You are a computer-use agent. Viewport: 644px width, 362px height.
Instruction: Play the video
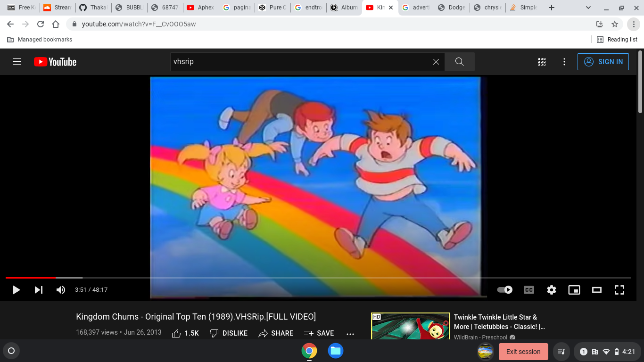pos(17,290)
